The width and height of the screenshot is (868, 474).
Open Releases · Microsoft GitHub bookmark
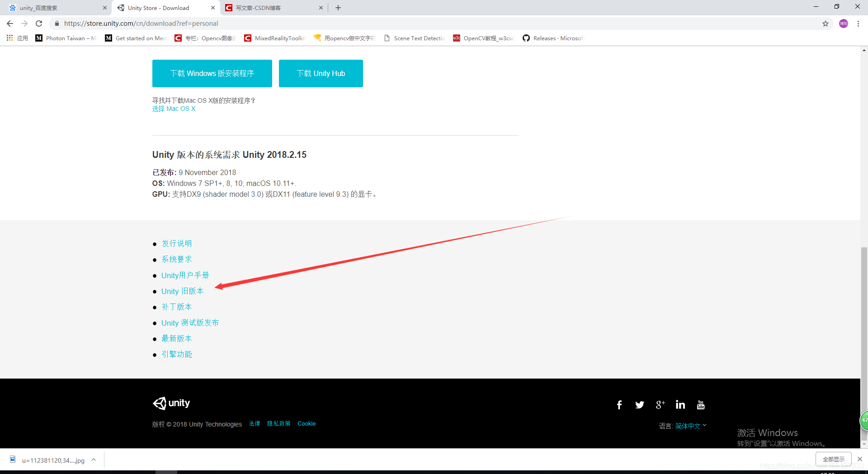[x=553, y=38]
